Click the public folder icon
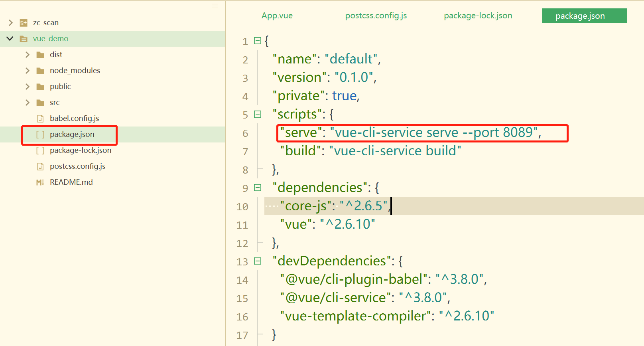This screenshot has width=644, height=346. click(x=40, y=87)
